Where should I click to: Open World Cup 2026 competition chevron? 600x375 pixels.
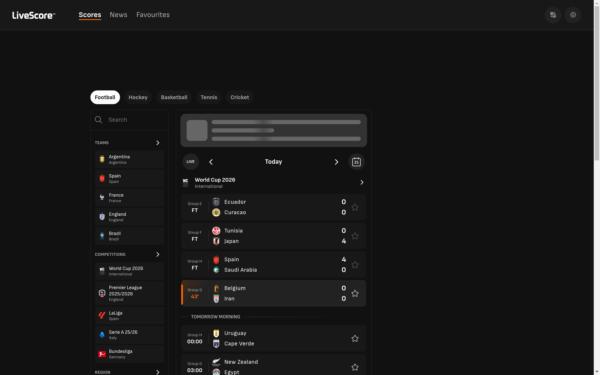click(362, 183)
